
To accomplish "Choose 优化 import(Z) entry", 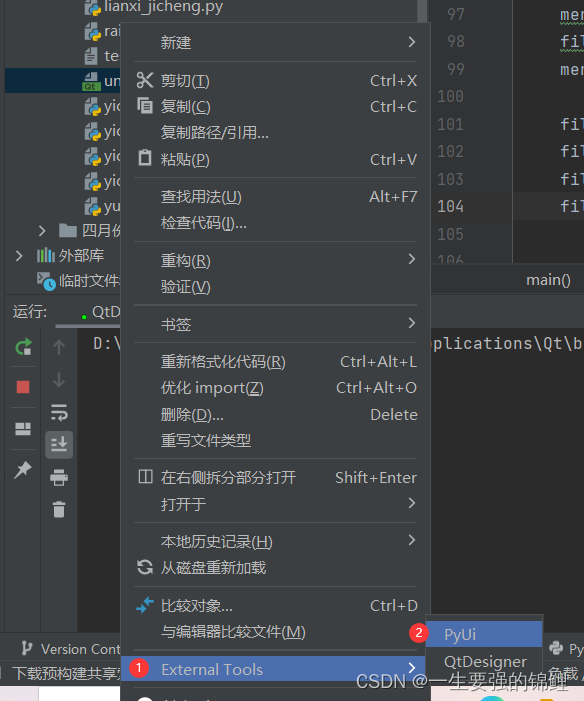I will point(275,388).
